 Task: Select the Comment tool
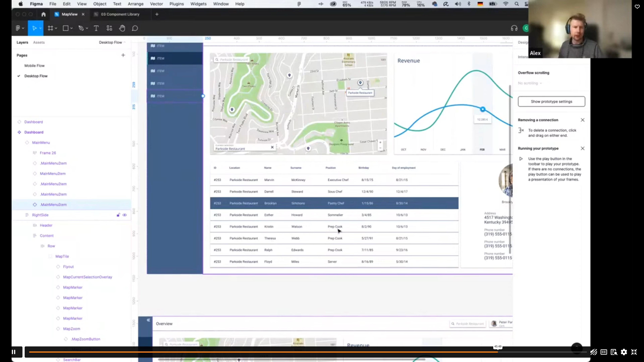(x=135, y=28)
